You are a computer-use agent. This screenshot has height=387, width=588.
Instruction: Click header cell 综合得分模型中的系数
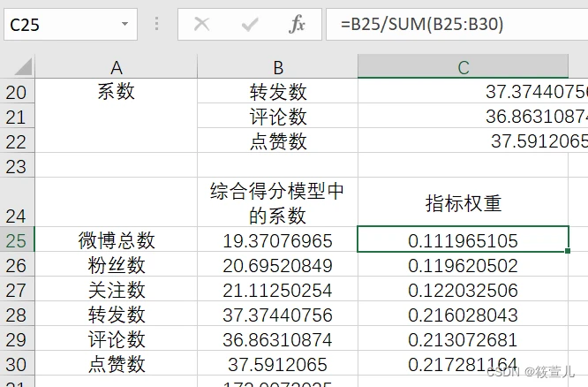[278, 202]
